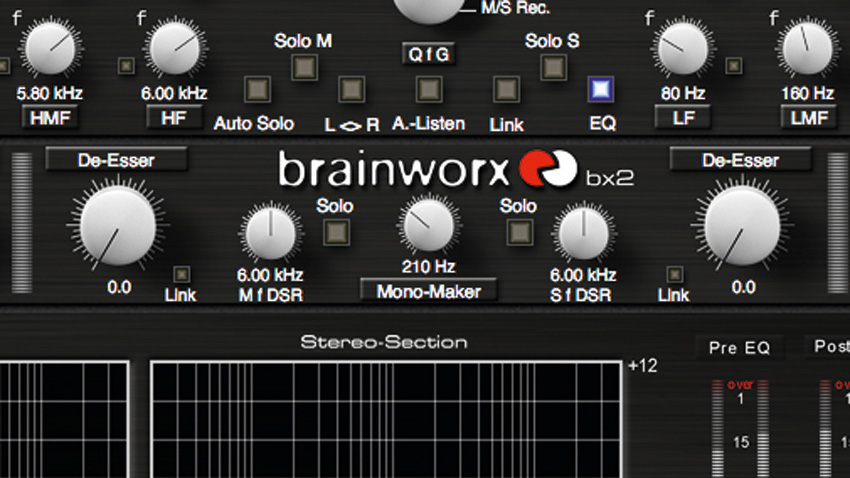Click the S f DSR frequency knob

[584, 234]
